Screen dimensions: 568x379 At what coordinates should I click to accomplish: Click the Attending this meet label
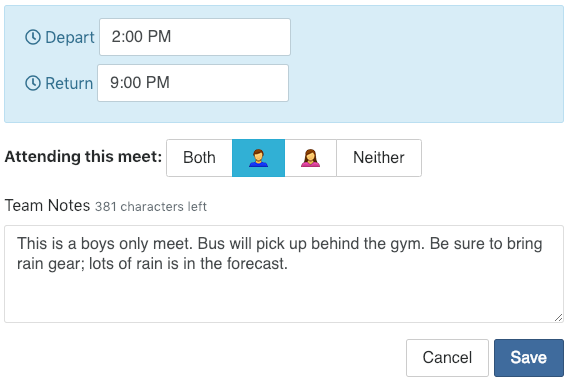(83, 157)
